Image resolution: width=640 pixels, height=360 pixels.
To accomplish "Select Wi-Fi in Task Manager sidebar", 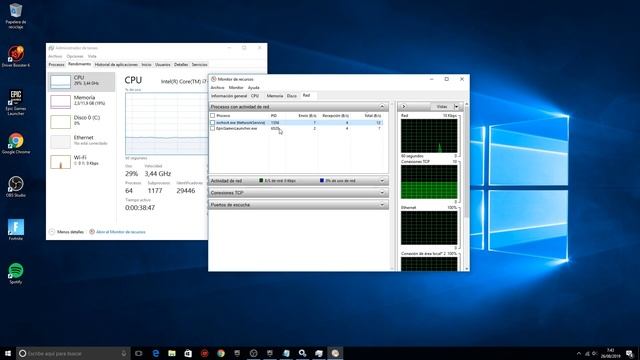I will click(x=82, y=161).
